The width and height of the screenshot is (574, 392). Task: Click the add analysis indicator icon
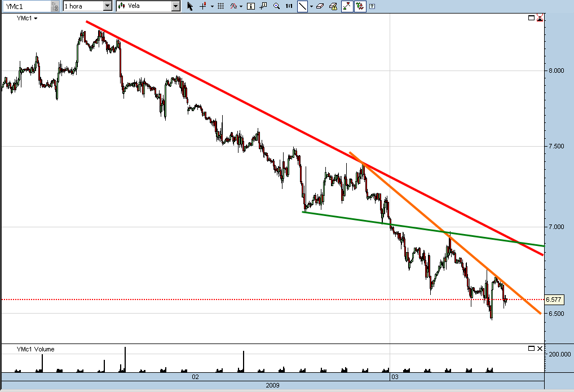point(233,6)
